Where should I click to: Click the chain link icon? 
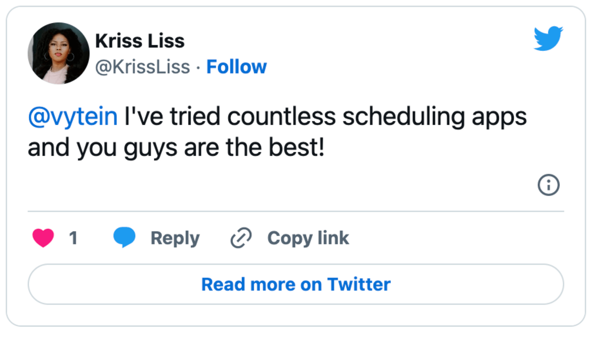coord(241,237)
